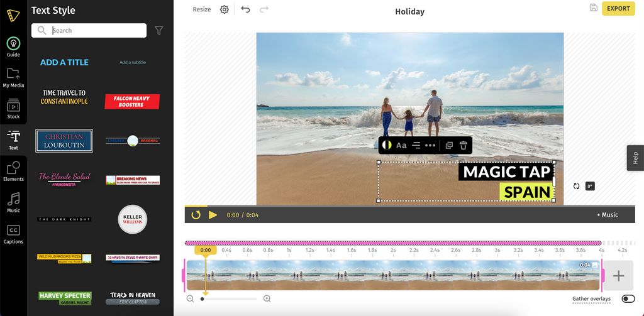
Task: Open the Elements panel
Action: point(13,171)
